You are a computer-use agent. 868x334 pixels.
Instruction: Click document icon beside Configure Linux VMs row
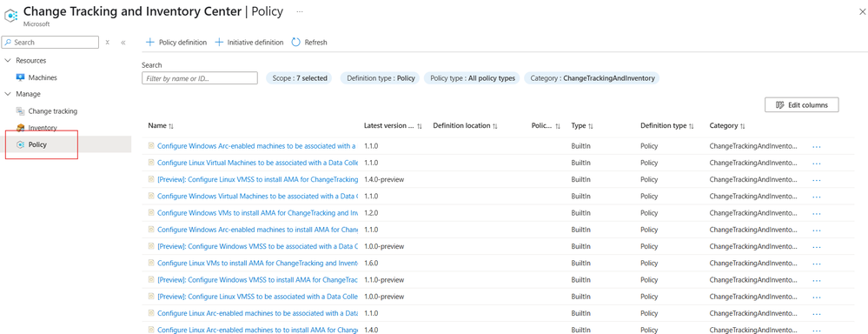tap(150, 263)
